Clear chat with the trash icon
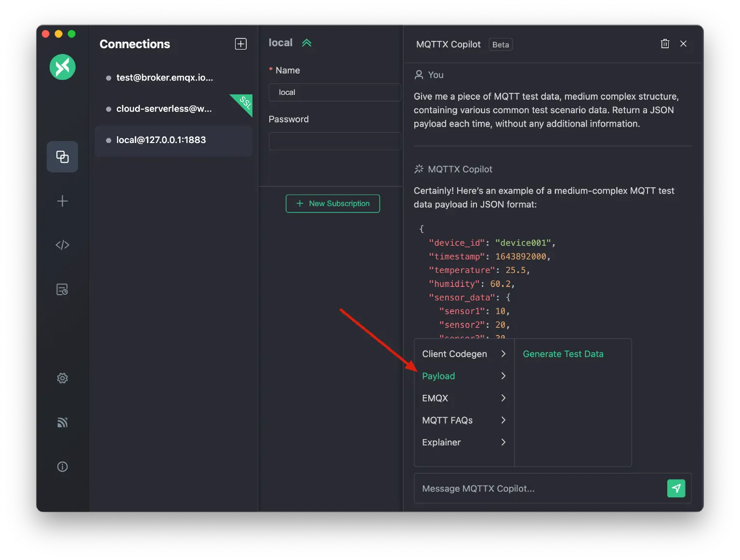The image size is (740, 560). (x=665, y=43)
